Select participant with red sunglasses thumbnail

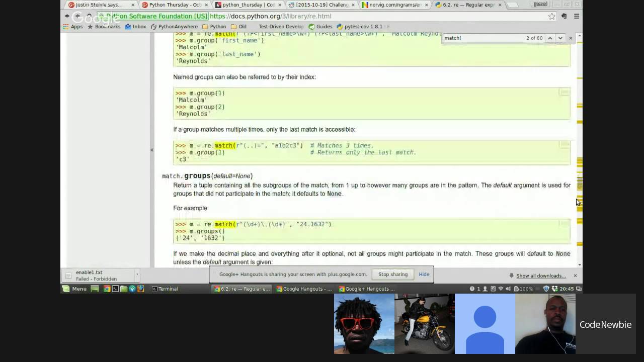[x=364, y=324]
